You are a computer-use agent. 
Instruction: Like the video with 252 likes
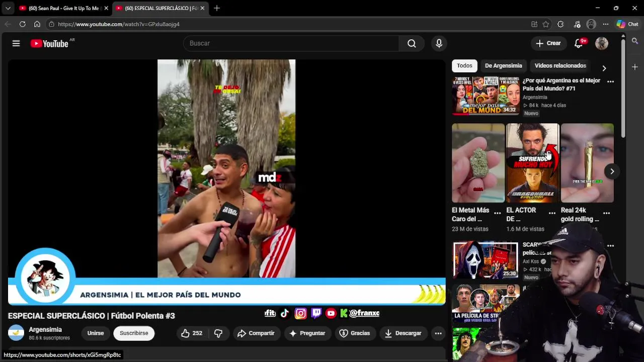tap(191, 333)
